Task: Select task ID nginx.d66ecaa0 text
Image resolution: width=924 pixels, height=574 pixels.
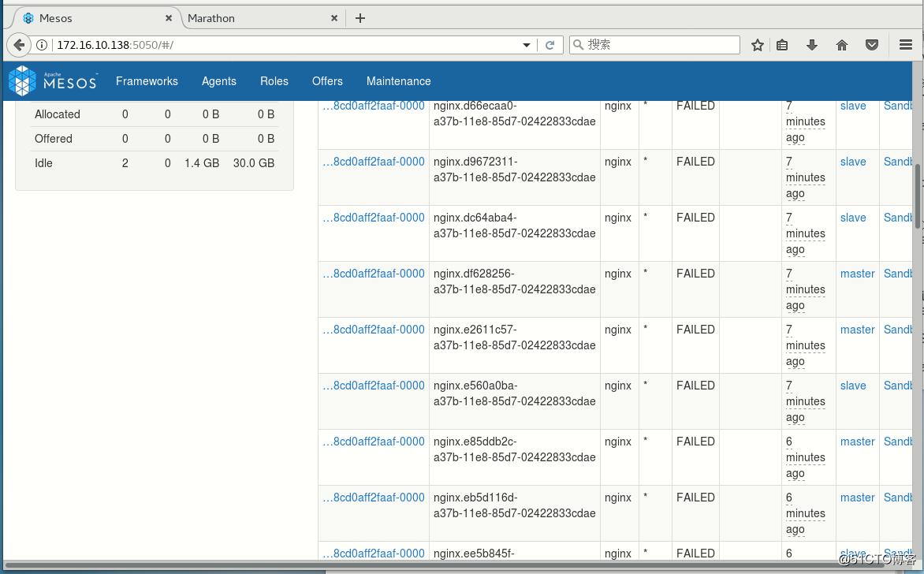Action: (x=515, y=114)
